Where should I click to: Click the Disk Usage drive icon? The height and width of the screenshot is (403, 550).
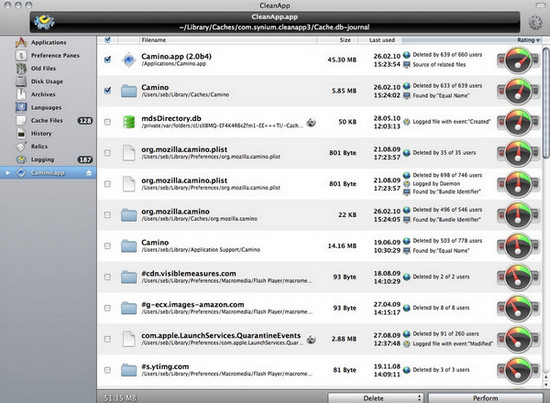tap(21, 81)
